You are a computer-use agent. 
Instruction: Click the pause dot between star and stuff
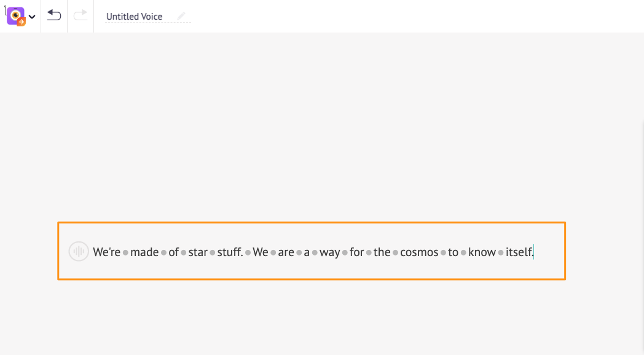(x=213, y=252)
